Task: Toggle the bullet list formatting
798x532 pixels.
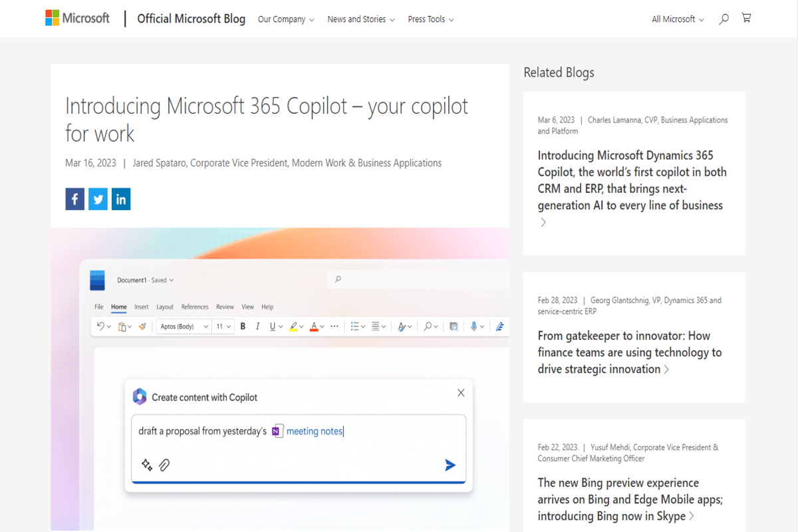Action: point(354,326)
